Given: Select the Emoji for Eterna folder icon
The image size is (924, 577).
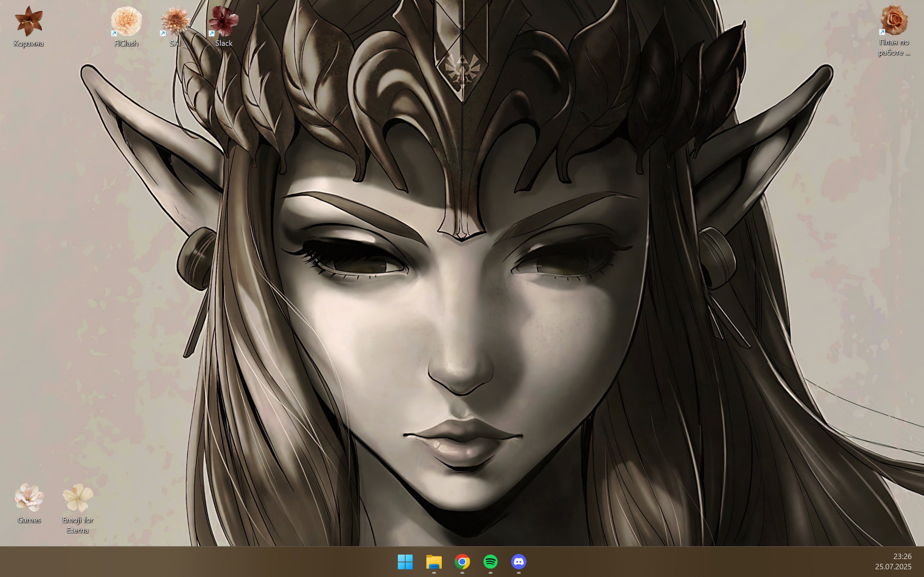Looking at the screenshot, I should tap(78, 498).
